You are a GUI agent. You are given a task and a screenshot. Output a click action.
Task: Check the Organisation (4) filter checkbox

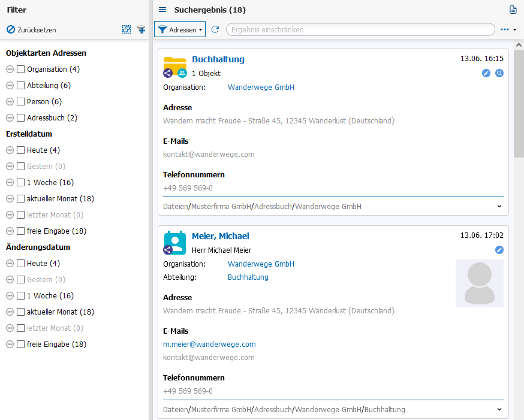(20, 69)
